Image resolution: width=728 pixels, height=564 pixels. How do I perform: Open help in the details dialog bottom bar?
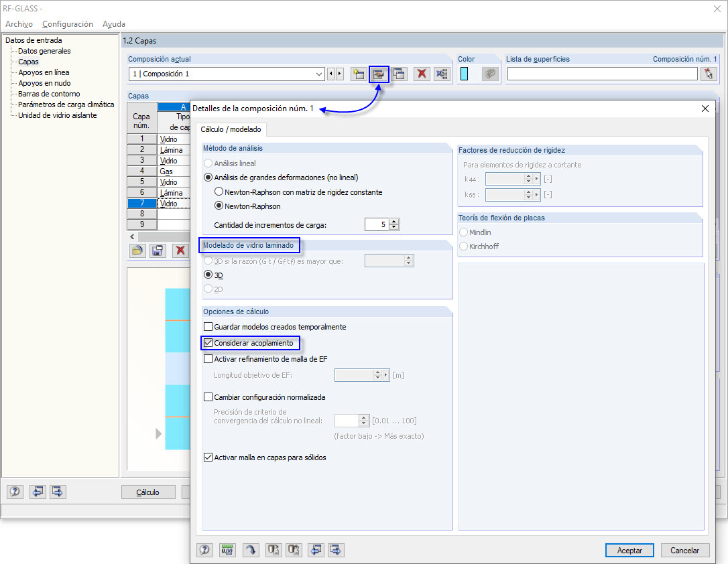[x=204, y=550]
